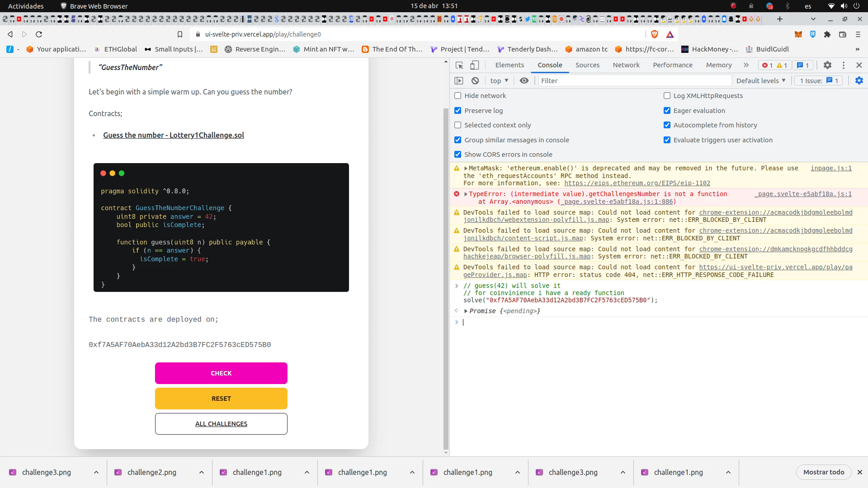This screenshot has height=488, width=868.
Task: Open the browser hamburger menu
Action: tap(858, 34)
